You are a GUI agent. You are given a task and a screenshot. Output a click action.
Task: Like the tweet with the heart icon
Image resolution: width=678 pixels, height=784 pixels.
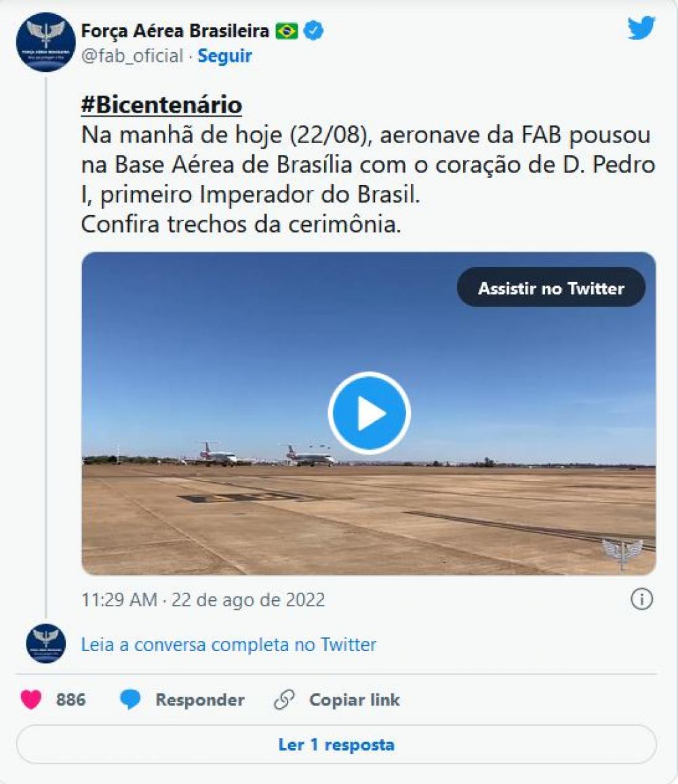31,699
